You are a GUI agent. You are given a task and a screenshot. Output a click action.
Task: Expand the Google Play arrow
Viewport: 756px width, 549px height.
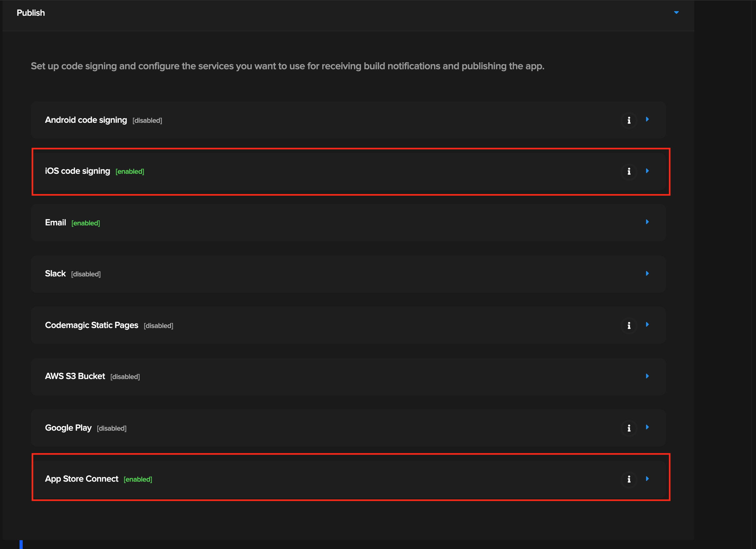(647, 427)
